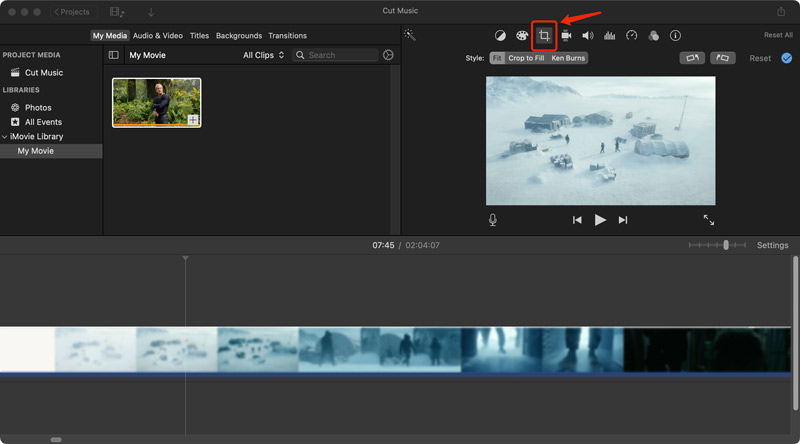The width and height of the screenshot is (800, 444).
Task: Click in the media Search field
Action: coord(335,55)
